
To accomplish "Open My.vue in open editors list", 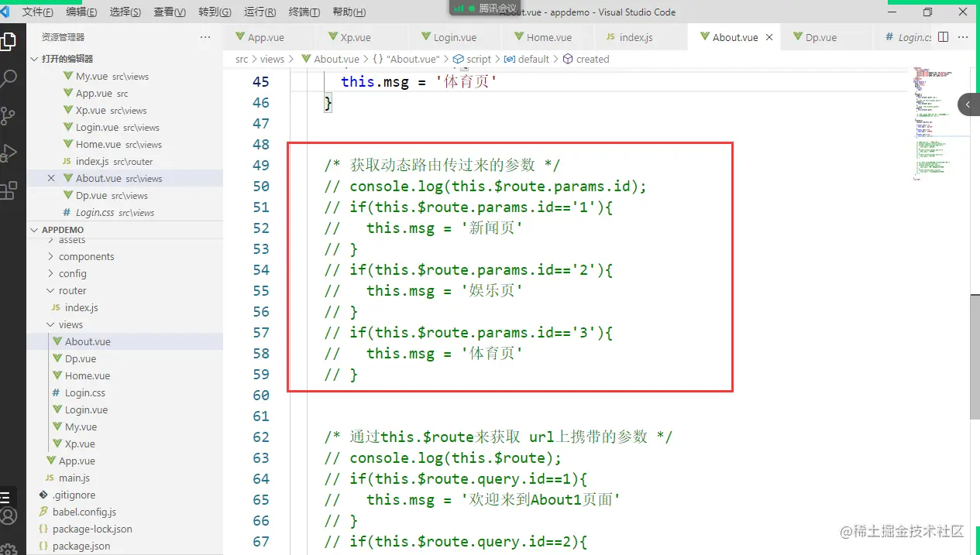I will click(125, 76).
